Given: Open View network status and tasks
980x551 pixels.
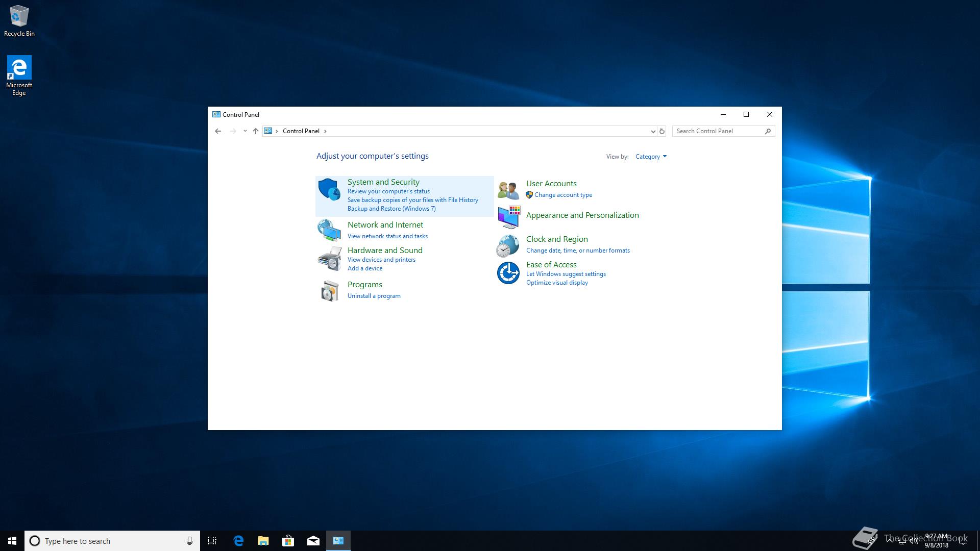Looking at the screenshot, I should 387,236.
